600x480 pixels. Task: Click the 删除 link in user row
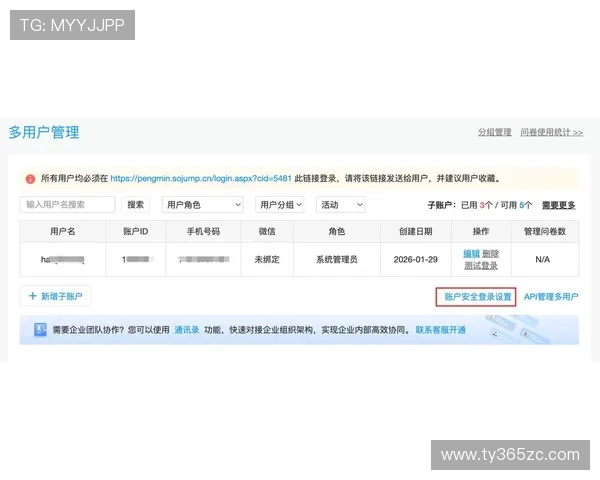[490, 253]
